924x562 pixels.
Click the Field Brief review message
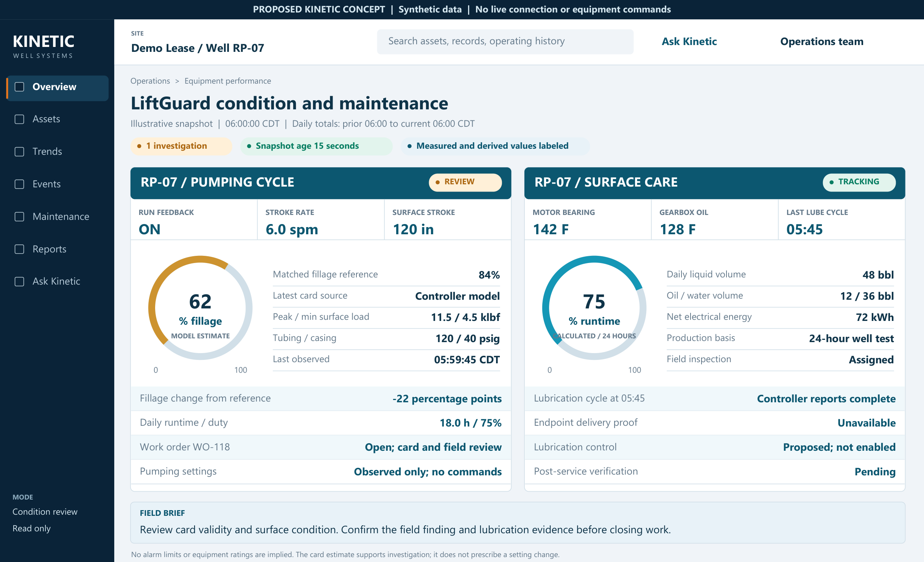point(405,530)
